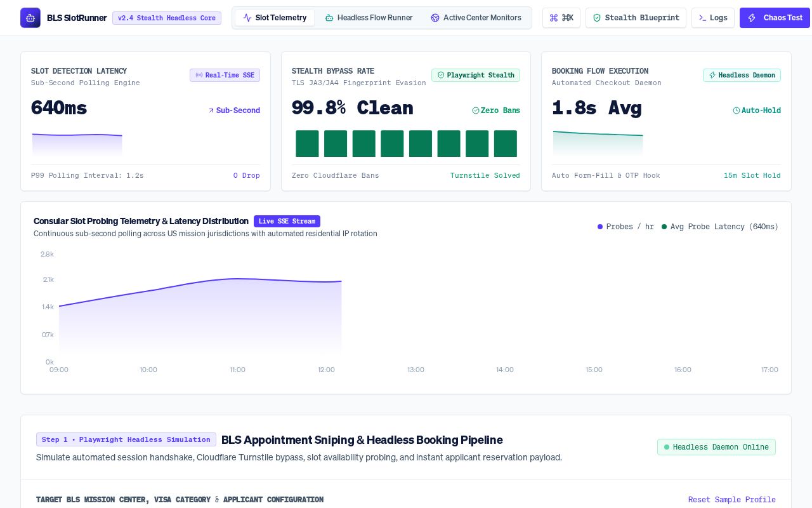Click the Booking Flow Execution sparkline

click(x=598, y=143)
